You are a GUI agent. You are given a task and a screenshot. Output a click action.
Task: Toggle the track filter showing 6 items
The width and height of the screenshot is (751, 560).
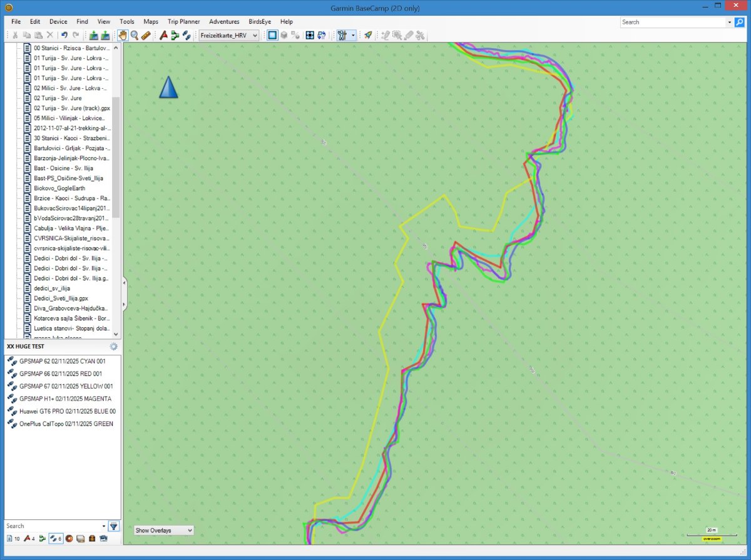[x=55, y=538]
